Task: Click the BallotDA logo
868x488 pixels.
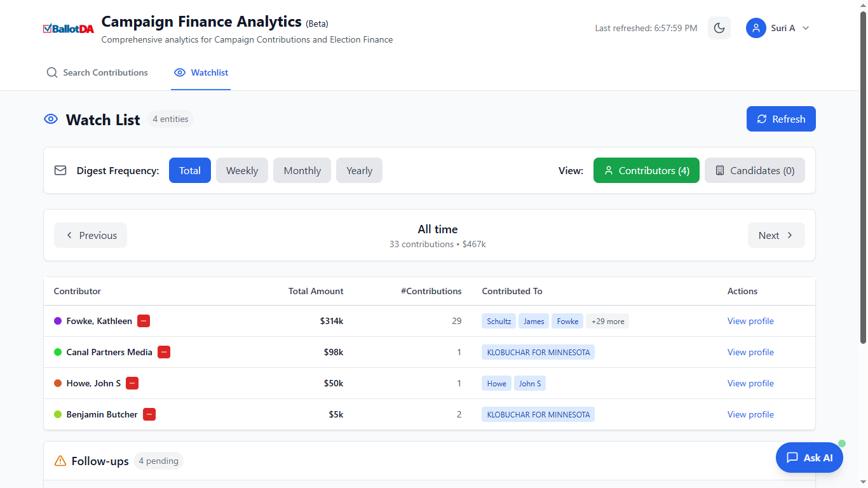Action: pos(68,27)
